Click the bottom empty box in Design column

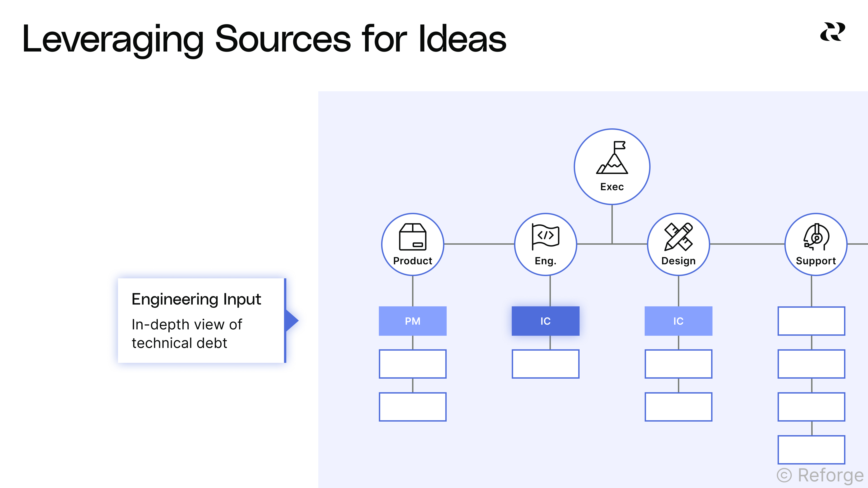click(678, 406)
